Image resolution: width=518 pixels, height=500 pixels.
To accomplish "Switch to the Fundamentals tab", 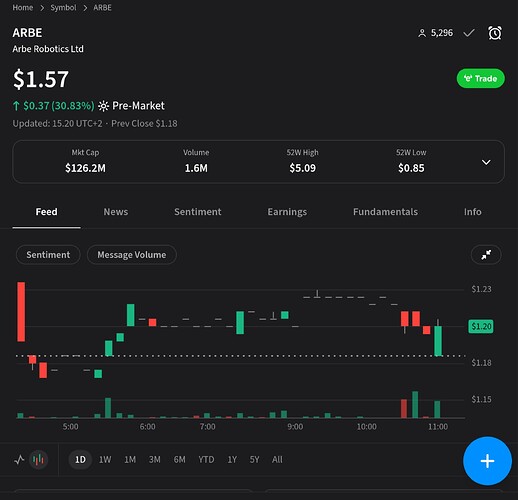I will point(385,212).
